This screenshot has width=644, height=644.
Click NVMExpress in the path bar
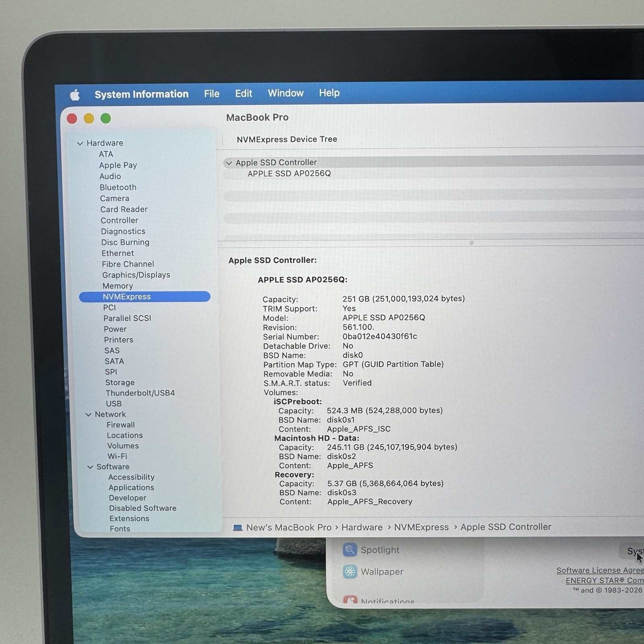click(421, 527)
